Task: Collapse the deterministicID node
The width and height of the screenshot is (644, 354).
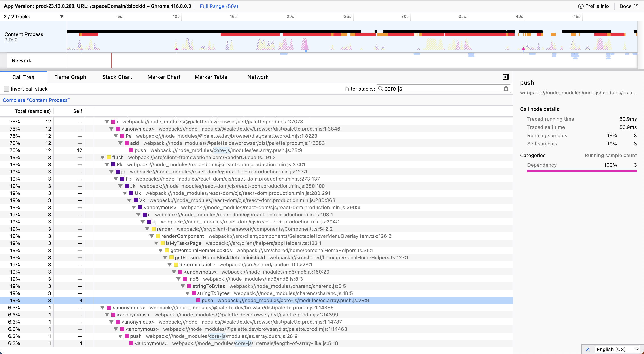Action: (x=169, y=265)
